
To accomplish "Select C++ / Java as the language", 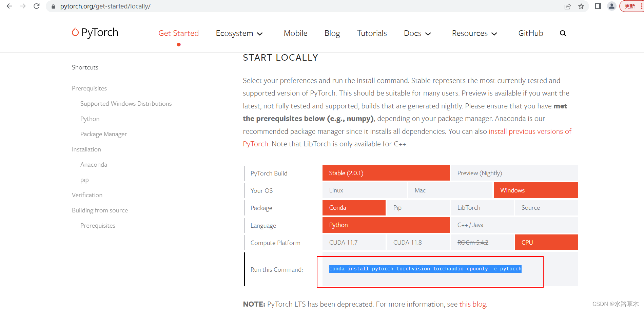I will tap(514, 225).
